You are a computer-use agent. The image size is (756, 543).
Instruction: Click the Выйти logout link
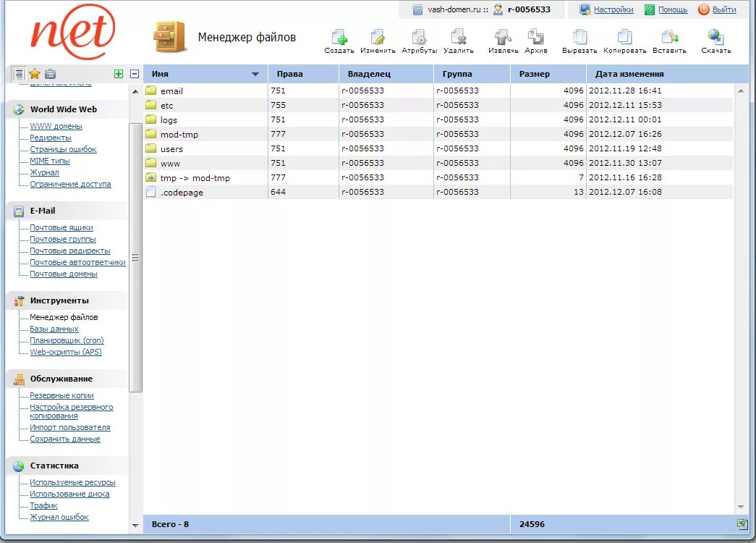point(723,9)
